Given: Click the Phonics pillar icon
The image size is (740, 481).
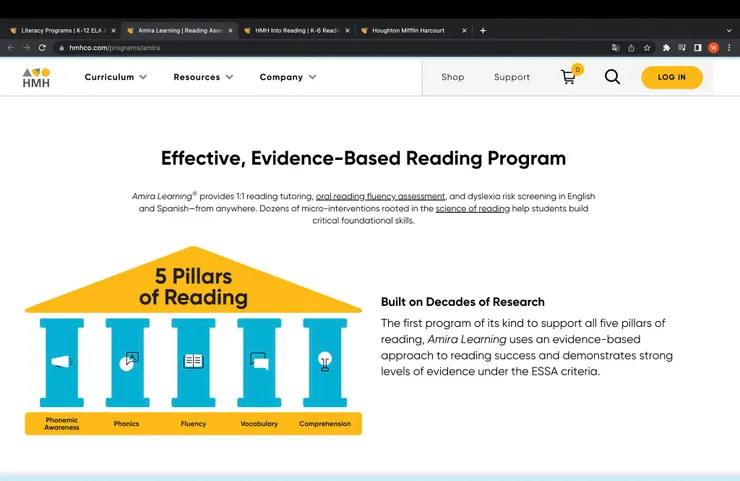Looking at the screenshot, I should click(128, 362).
